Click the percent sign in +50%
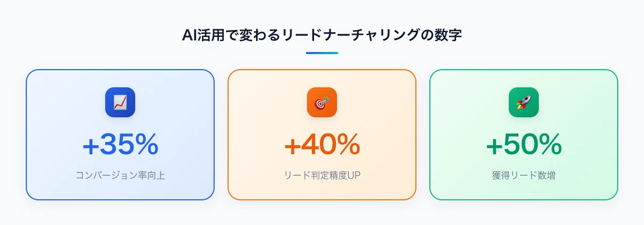 [x=548, y=144]
